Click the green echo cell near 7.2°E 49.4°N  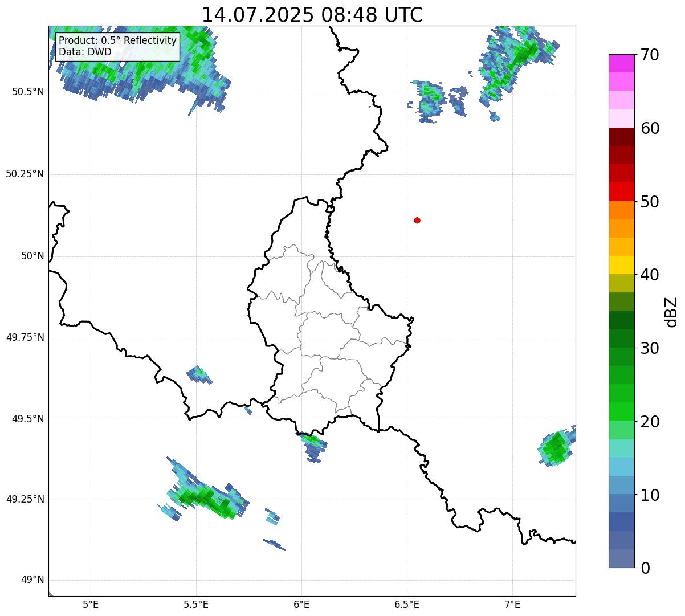pos(556,447)
